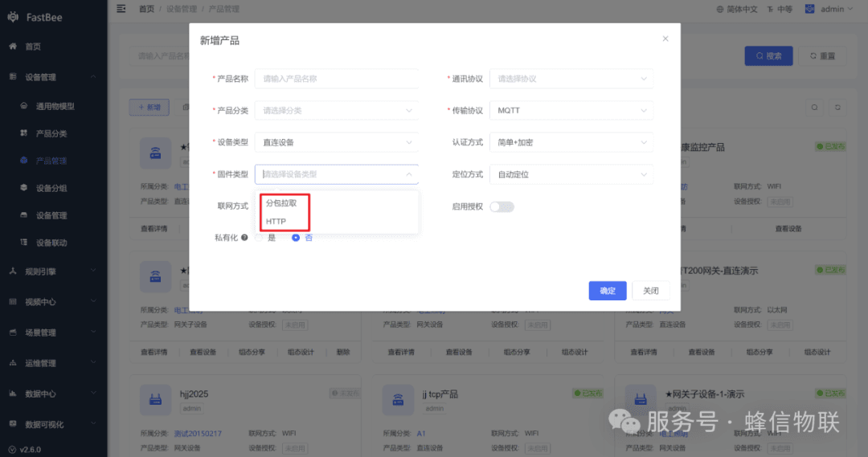868x457 pixels.
Task: Click the 新增 button
Action: [x=149, y=108]
